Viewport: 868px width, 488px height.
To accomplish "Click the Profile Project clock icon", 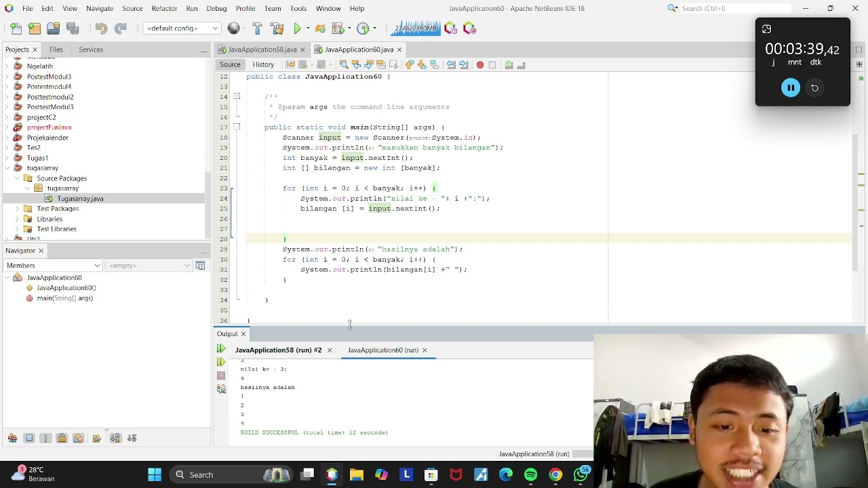I will click(x=363, y=28).
